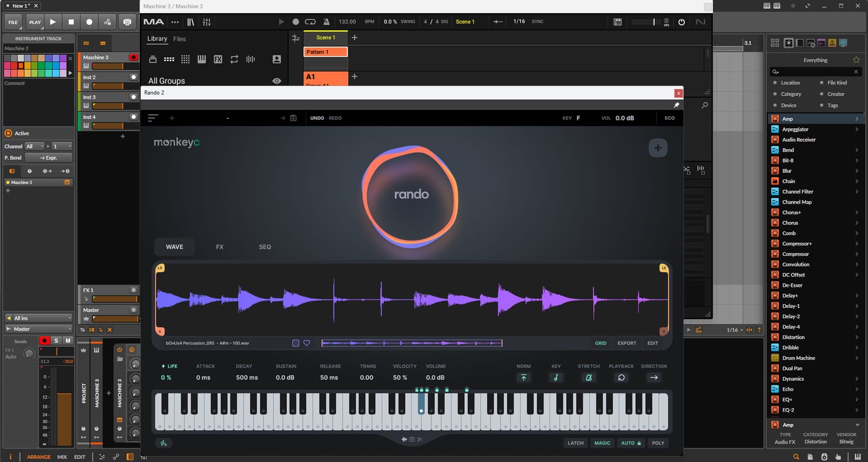Viewport: 868px width, 462px height.
Task: Click the Norm normalize icon button
Action: pos(523,378)
